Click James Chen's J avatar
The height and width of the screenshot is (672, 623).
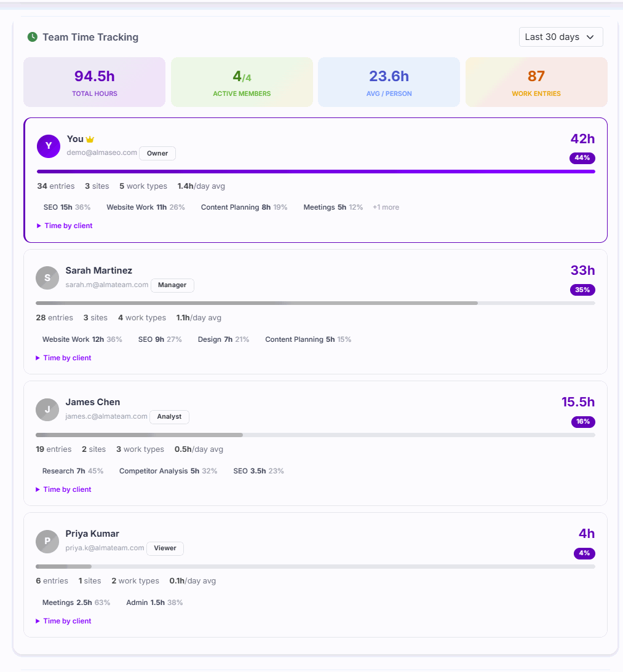(47, 409)
